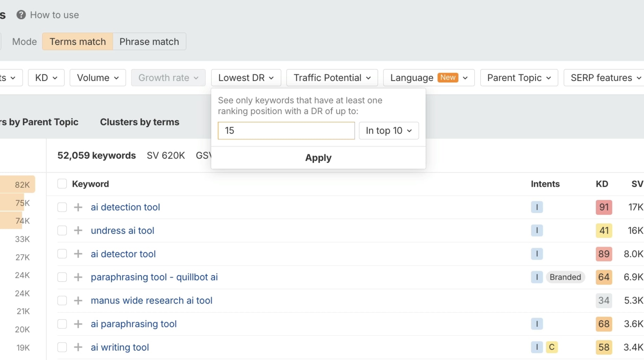Screen dimensions: 644x360
Task: Click the orange KD badge showing 91
Action: coord(604,207)
